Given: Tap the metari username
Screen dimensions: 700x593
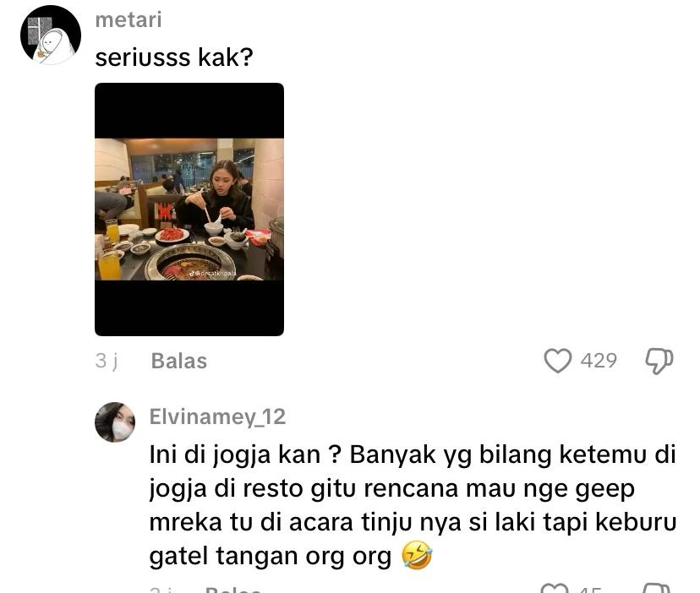Looking at the screenshot, I should coord(129,20).
